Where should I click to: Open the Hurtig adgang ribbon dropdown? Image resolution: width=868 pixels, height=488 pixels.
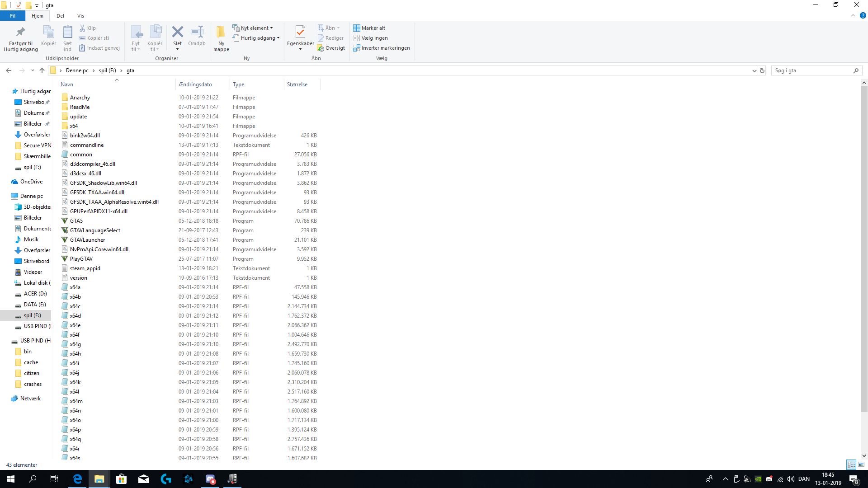[256, 38]
